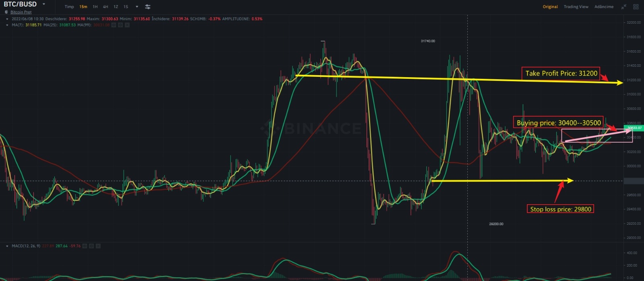Click the candle date 2022/06/08 10:30
Image resolution: width=644 pixels, height=281 pixels.
(x=28, y=19)
